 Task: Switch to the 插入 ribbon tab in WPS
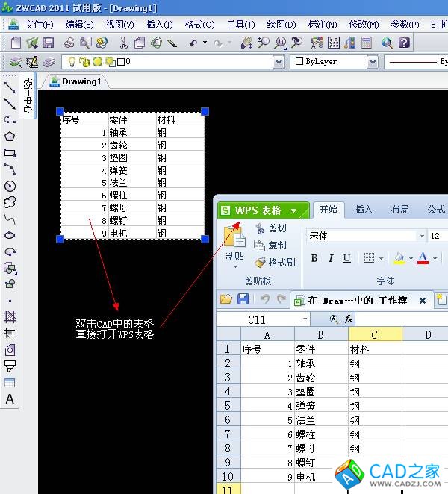pyautogui.click(x=364, y=210)
